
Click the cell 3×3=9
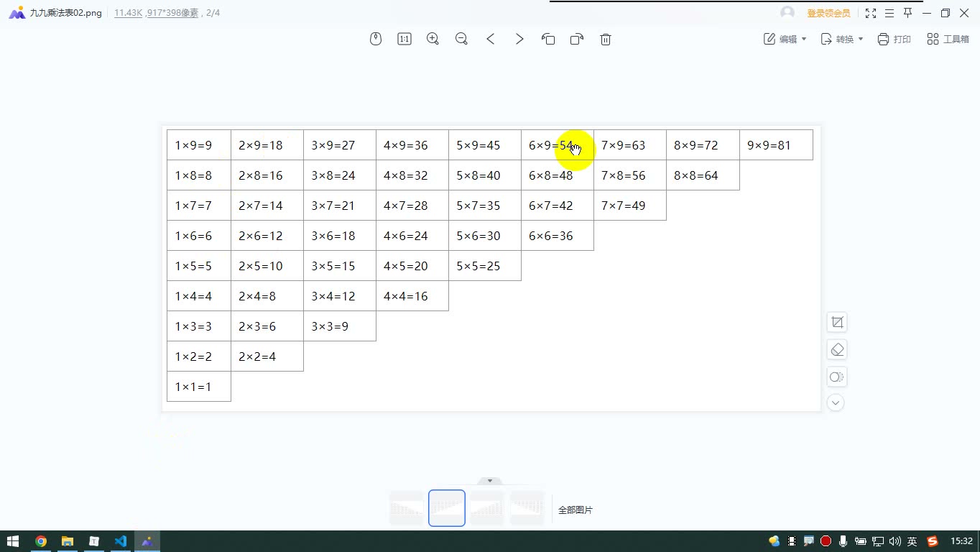tap(340, 326)
